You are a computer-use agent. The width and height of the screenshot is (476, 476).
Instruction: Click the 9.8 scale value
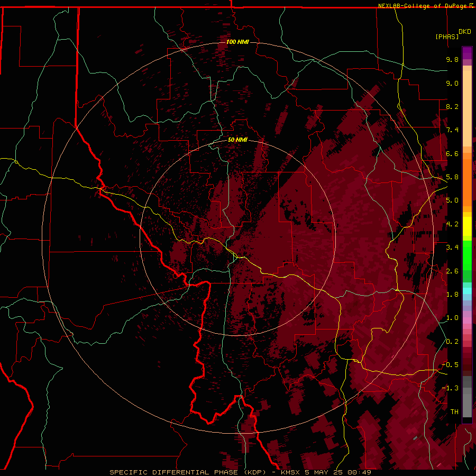(452, 59)
